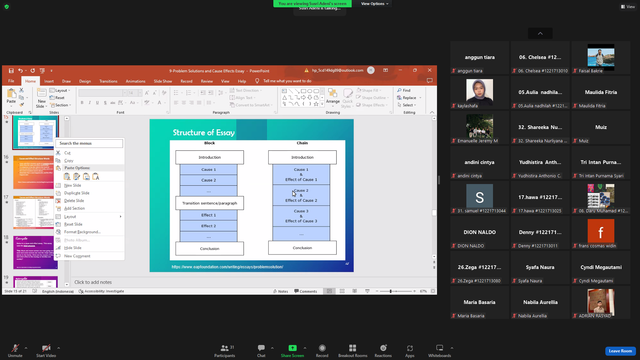Open the Zoom Chat panel
This screenshot has height=360, width=640.
point(261,351)
